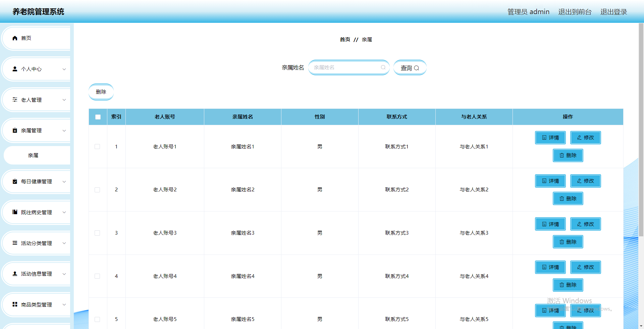
Task: Select the 每日健康管理 health icon
Action: (14, 181)
